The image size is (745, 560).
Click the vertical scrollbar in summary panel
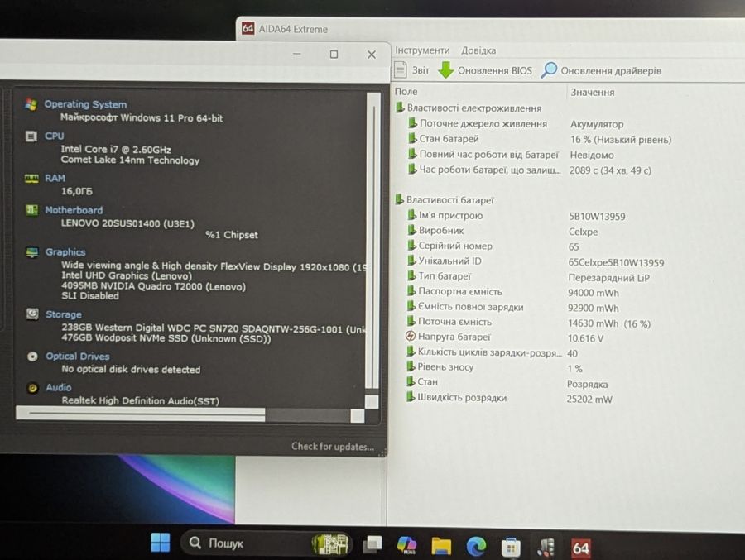click(x=373, y=242)
